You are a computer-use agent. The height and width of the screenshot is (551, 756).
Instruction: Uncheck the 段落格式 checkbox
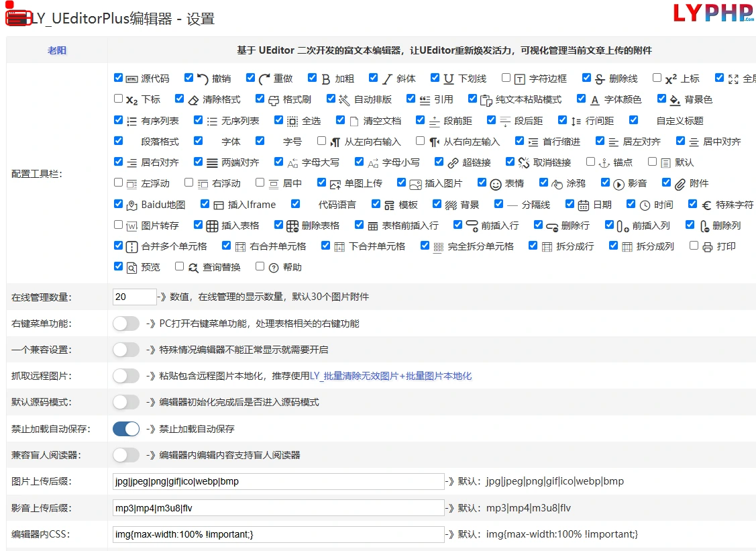point(118,140)
